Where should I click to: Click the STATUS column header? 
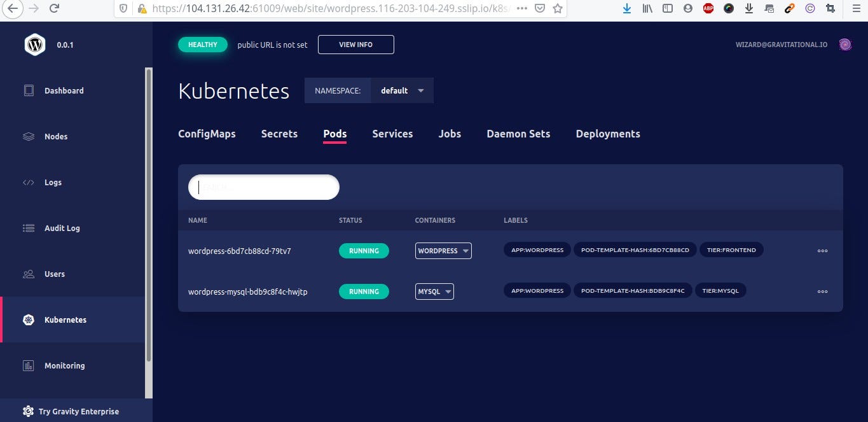click(350, 220)
